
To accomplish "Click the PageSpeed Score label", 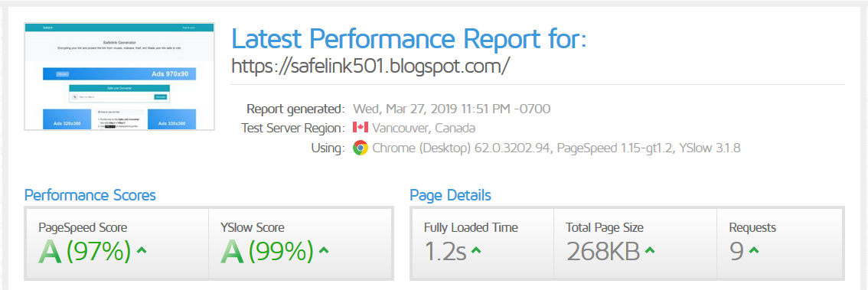I will tap(83, 227).
